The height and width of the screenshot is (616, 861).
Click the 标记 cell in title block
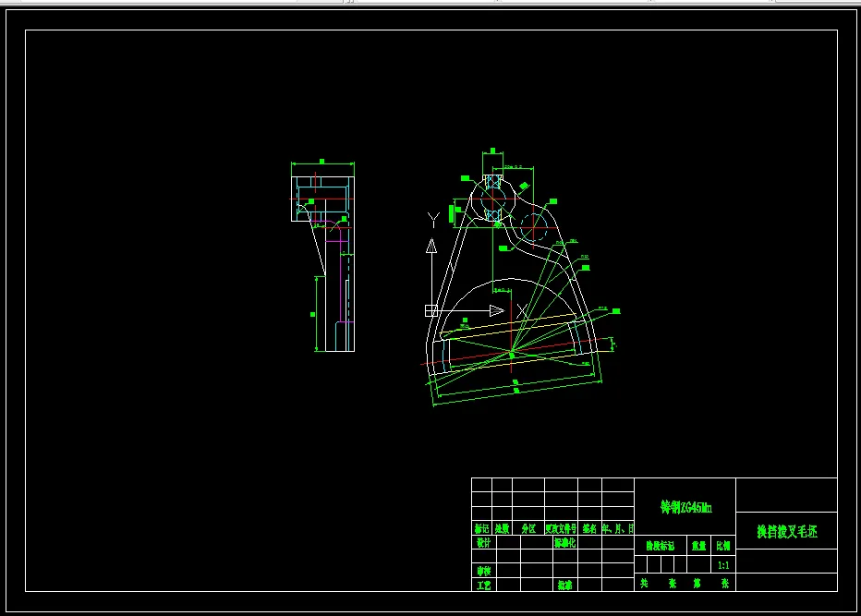point(481,528)
